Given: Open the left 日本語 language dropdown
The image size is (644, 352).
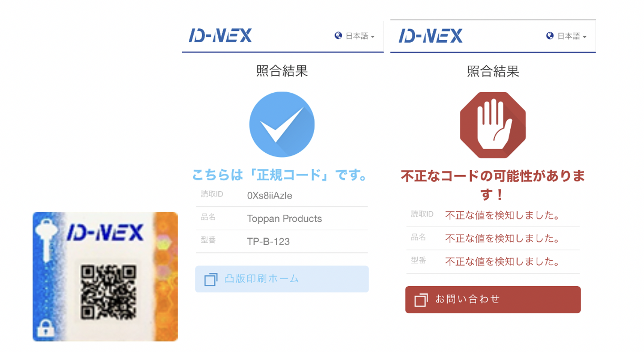Looking at the screenshot, I should tap(355, 36).
